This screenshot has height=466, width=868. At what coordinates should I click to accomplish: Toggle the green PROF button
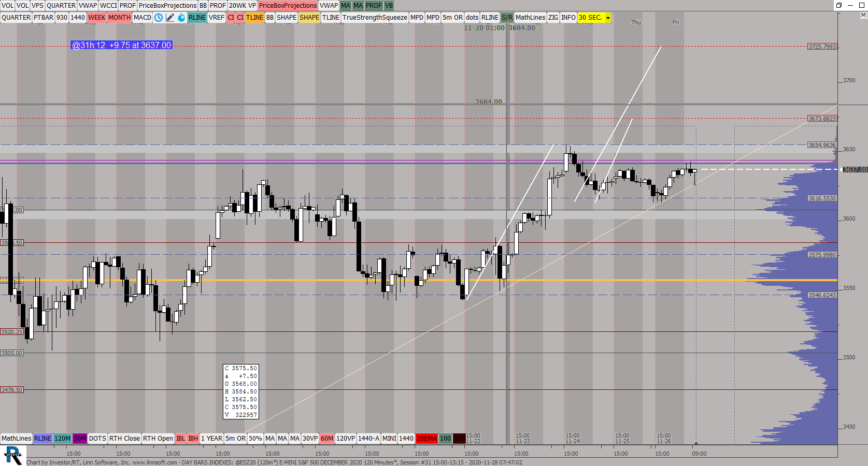pos(374,5)
